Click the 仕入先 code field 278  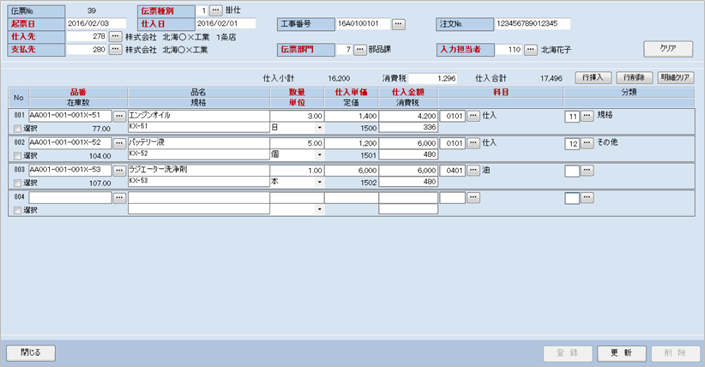[87, 36]
